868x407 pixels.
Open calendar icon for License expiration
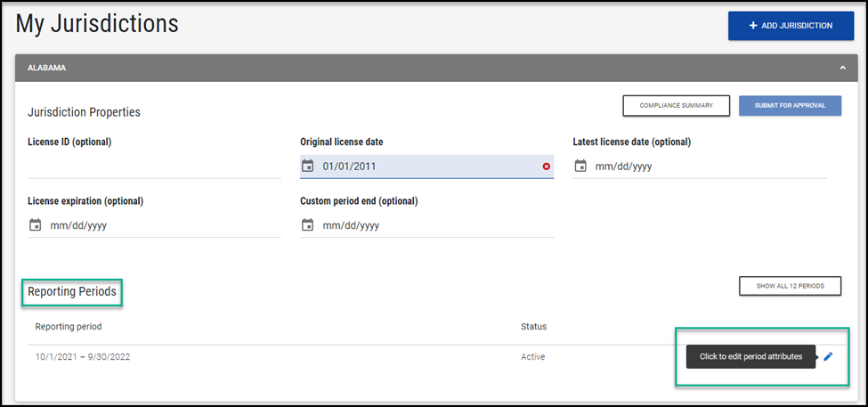click(x=36, y=225)
